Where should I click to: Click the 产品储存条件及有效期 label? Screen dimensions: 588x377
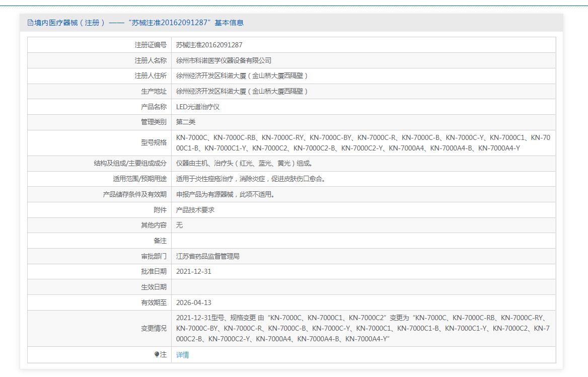click(134, 194)
